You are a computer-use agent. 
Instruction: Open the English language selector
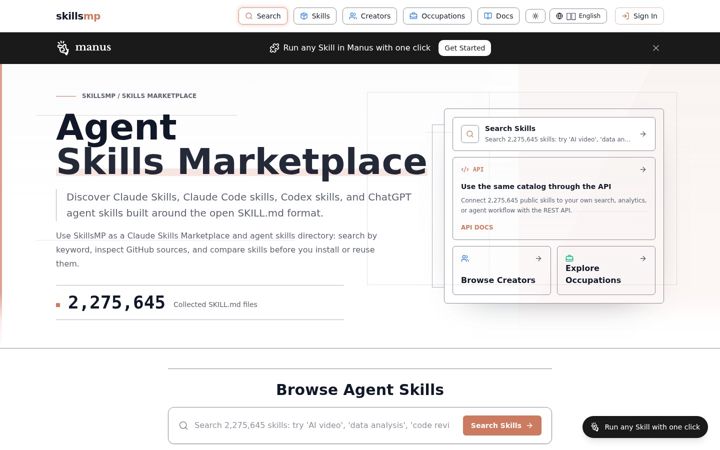click(578, 16)
